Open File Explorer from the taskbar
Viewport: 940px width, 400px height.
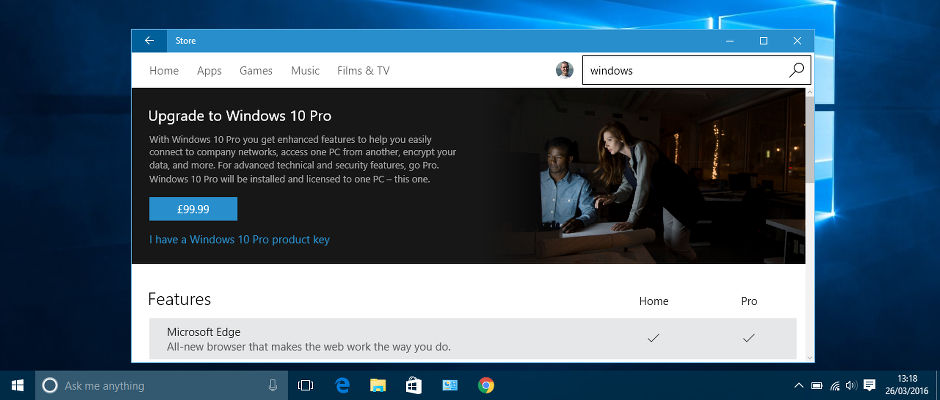tap(378, 386)
